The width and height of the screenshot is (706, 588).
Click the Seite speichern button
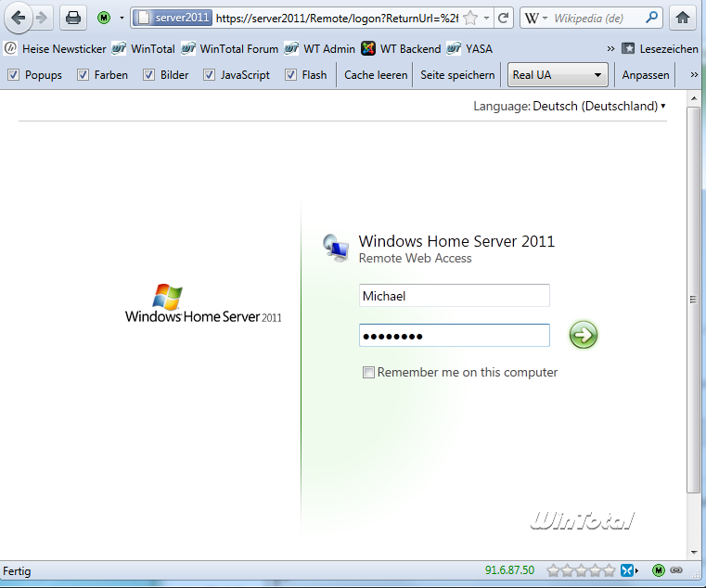pyautogui.click(x=457, y=75)
